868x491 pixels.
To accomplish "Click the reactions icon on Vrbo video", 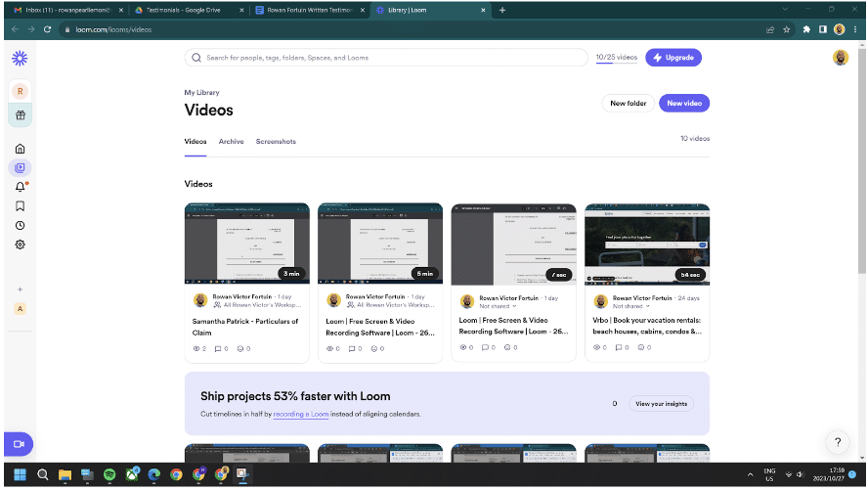I will point(641,347).
